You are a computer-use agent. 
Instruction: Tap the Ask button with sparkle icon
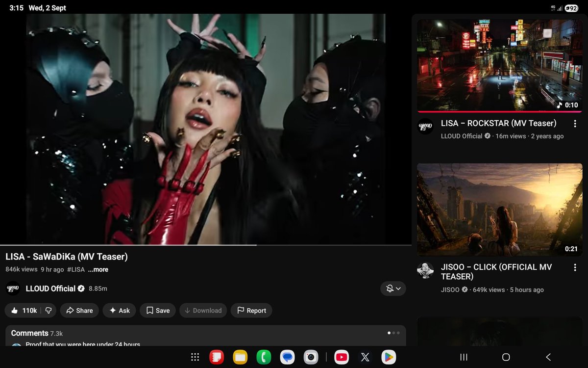pyautogui.click(x=120, y=311)
